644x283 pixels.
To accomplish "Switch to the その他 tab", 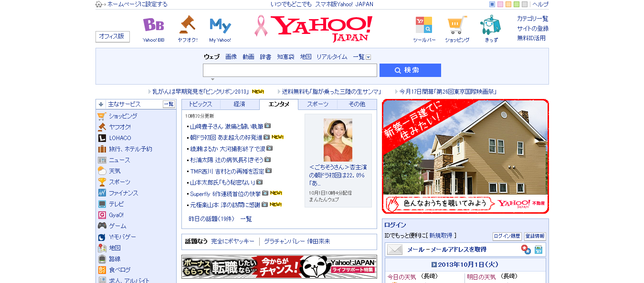I will pos(357,104).
